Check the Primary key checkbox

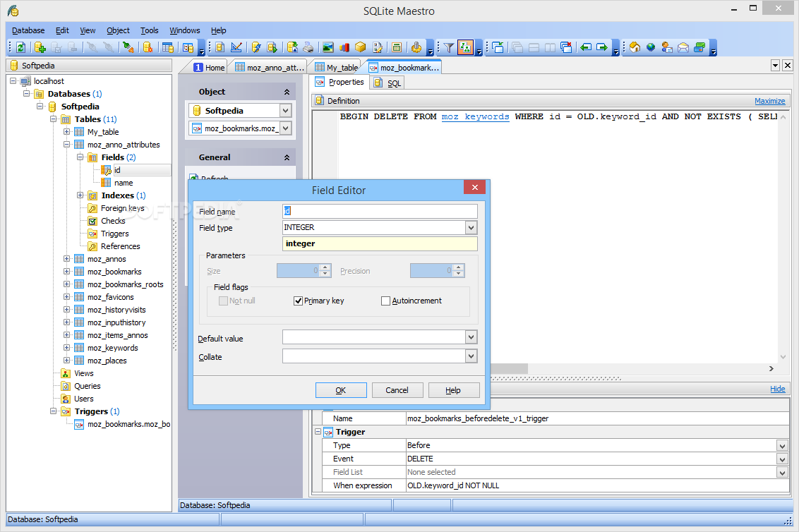tap(298, 301)
